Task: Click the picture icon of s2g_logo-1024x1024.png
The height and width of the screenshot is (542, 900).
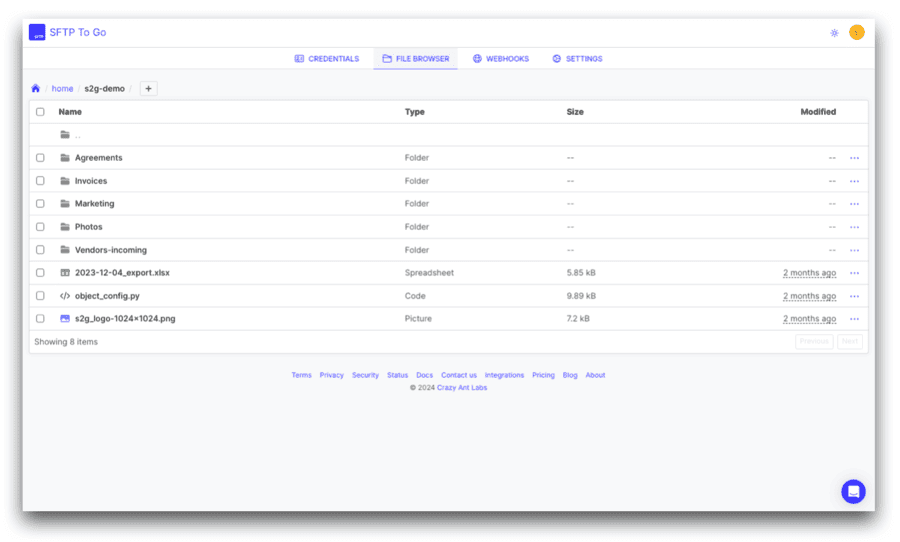Action: pos(65,319)
